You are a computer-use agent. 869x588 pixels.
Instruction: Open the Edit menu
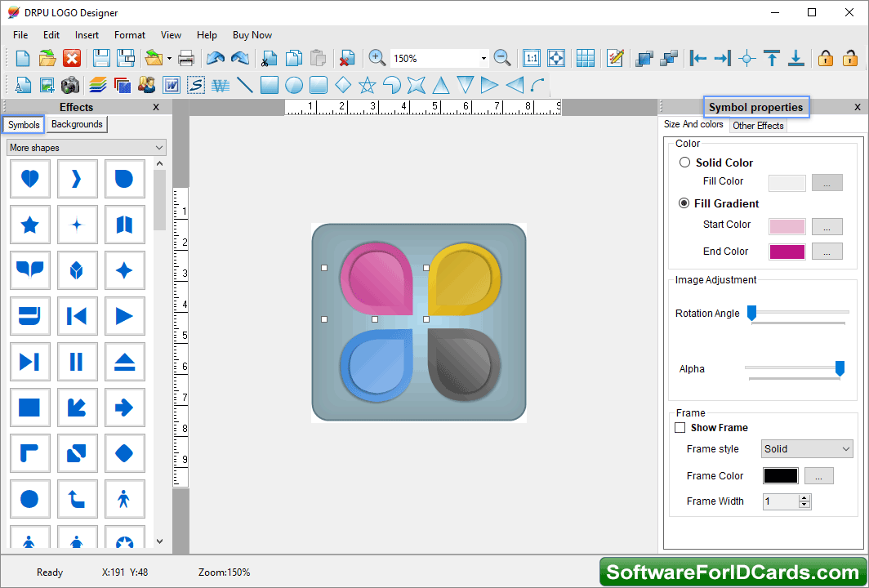point(51,35)
